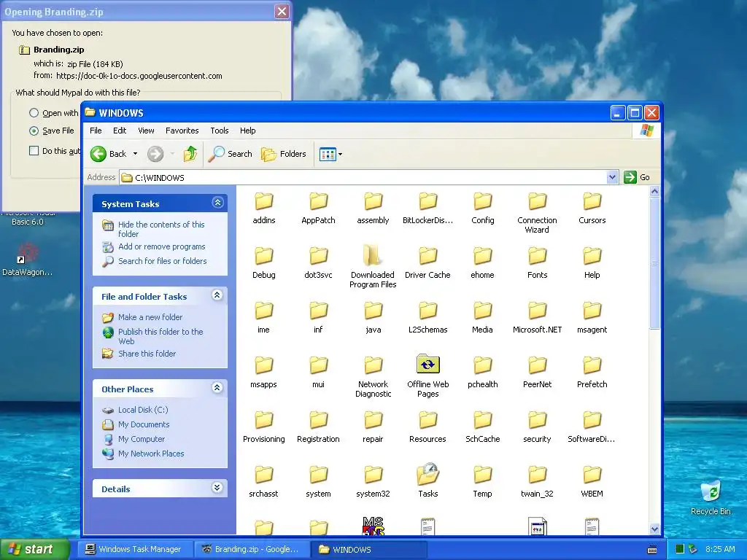Open the Views toolbar button
The width and height of the screenshot is (747, 560).
328,155
